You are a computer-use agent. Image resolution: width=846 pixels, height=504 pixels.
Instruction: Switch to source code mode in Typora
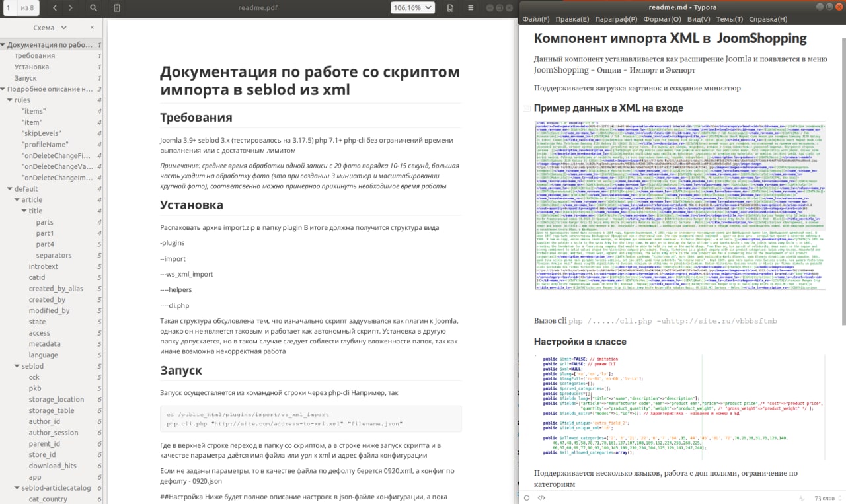[541, 497]
